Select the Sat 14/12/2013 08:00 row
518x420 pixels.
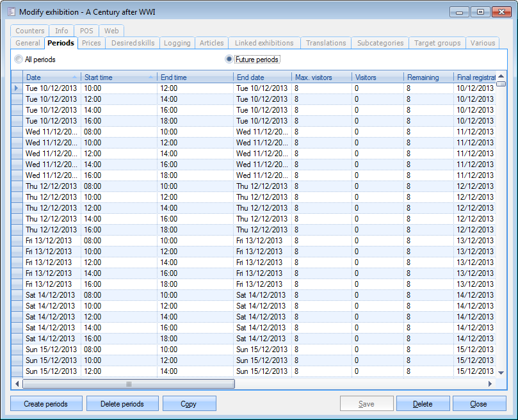51,295
